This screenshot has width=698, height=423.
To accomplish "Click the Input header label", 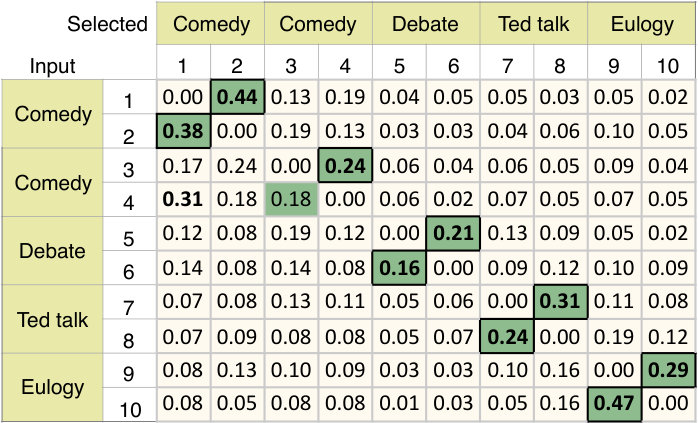I will [53, 66].
